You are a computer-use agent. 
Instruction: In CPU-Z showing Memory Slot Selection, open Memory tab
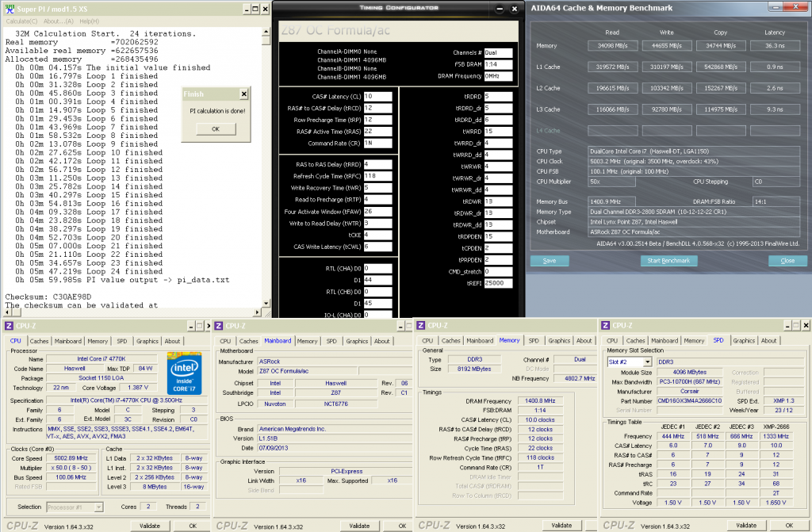pos(694,340)
